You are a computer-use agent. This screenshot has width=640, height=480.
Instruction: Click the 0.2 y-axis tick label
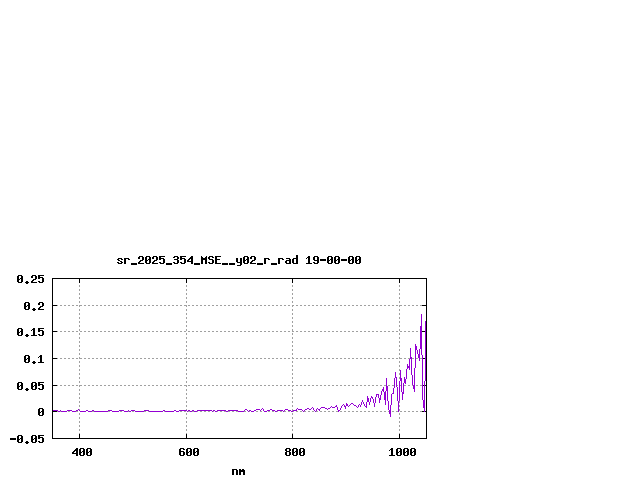pos(34,306)
